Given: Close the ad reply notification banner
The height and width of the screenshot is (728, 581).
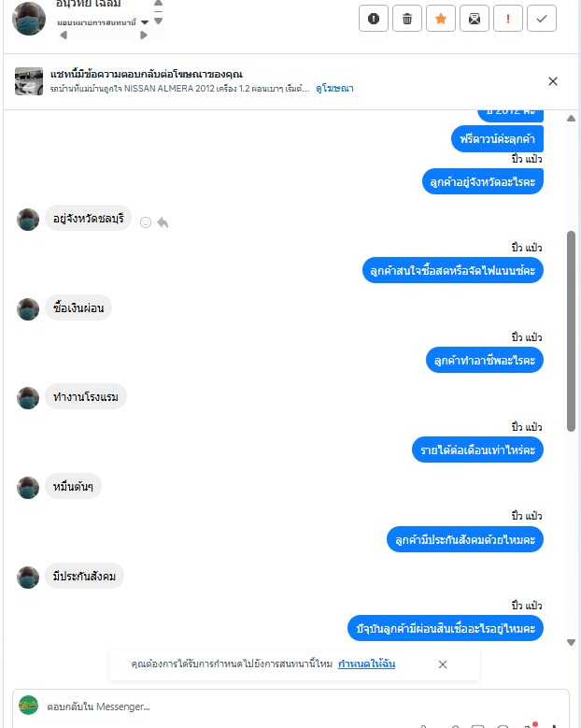Looking at the screenshot, I should coord(553,81).
